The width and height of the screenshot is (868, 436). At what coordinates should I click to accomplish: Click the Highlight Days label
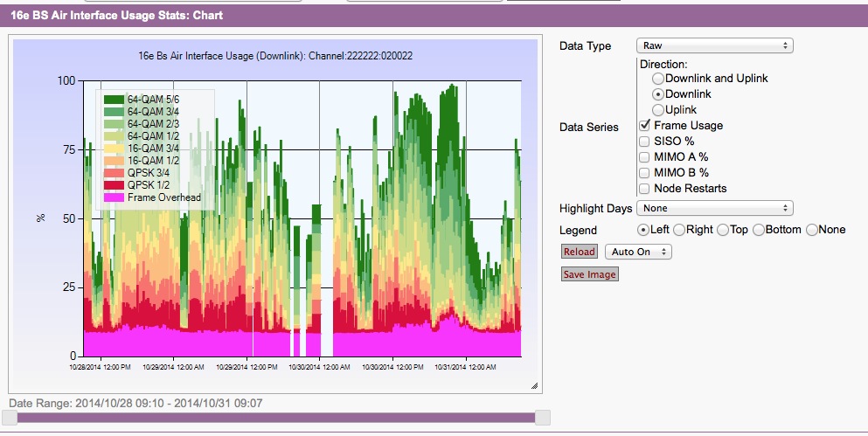(x=595, y=209)
